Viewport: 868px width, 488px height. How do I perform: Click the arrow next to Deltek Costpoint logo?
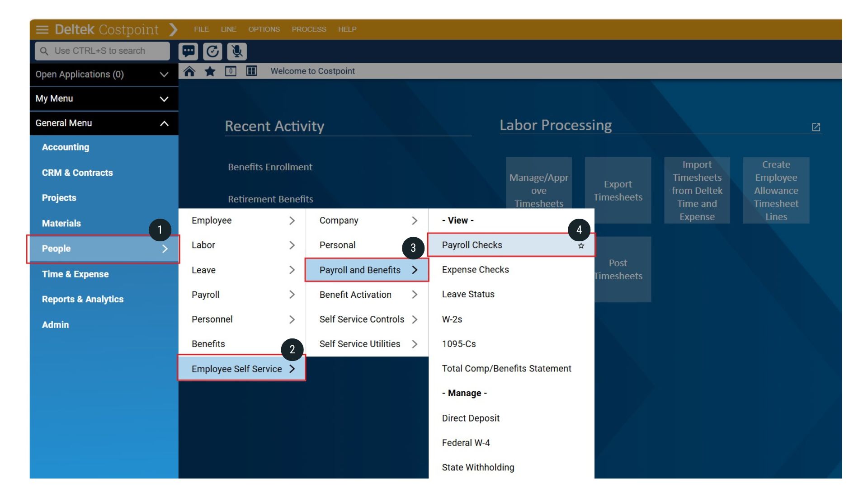click(173, 29)
